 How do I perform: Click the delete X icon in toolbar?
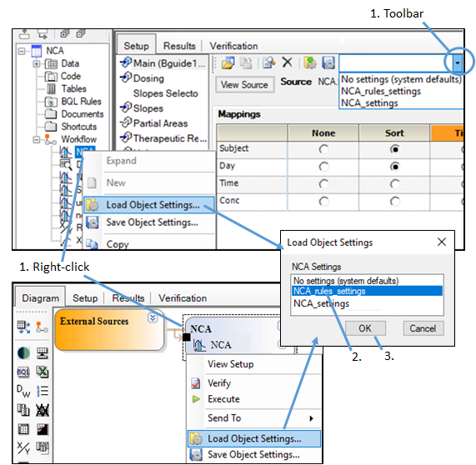click(287, 62)
